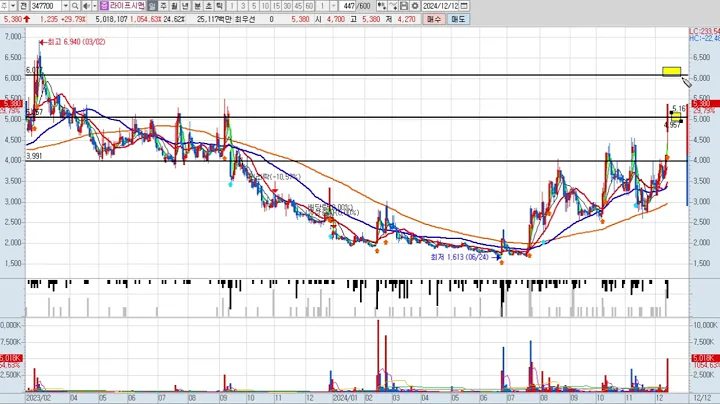The image size is (720, 404).
Task: Click the 최우선 label in quote bar
Action: tap(244, 19)
